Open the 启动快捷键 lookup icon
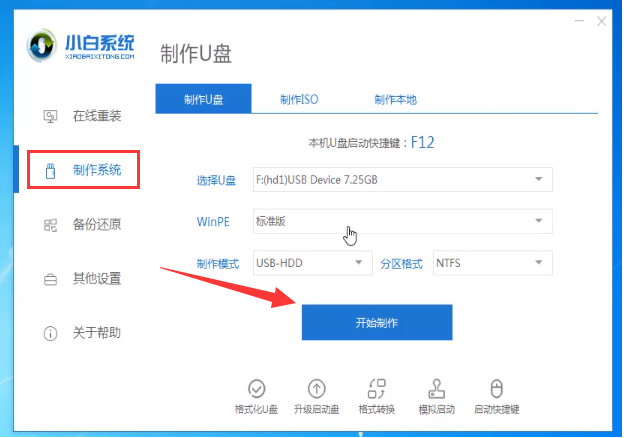The width and height of the screenshot is (624, 438). pyautogui.click(x=496, y=389)
